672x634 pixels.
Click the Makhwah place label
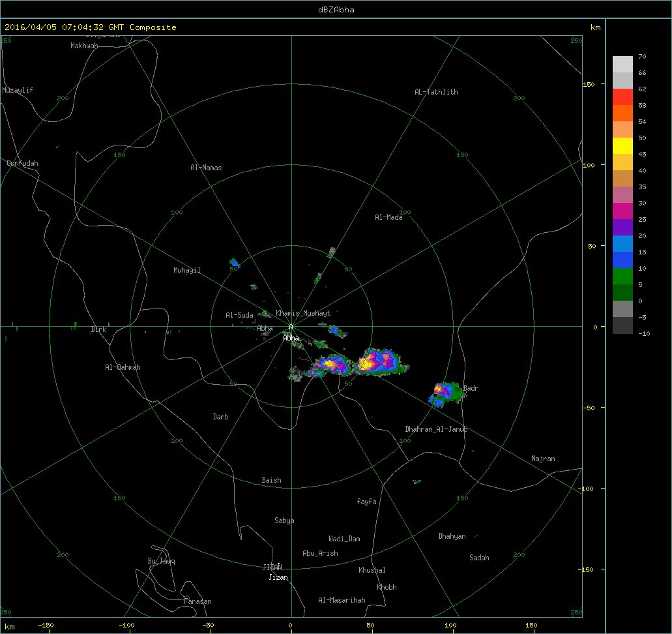pos(85,46)
